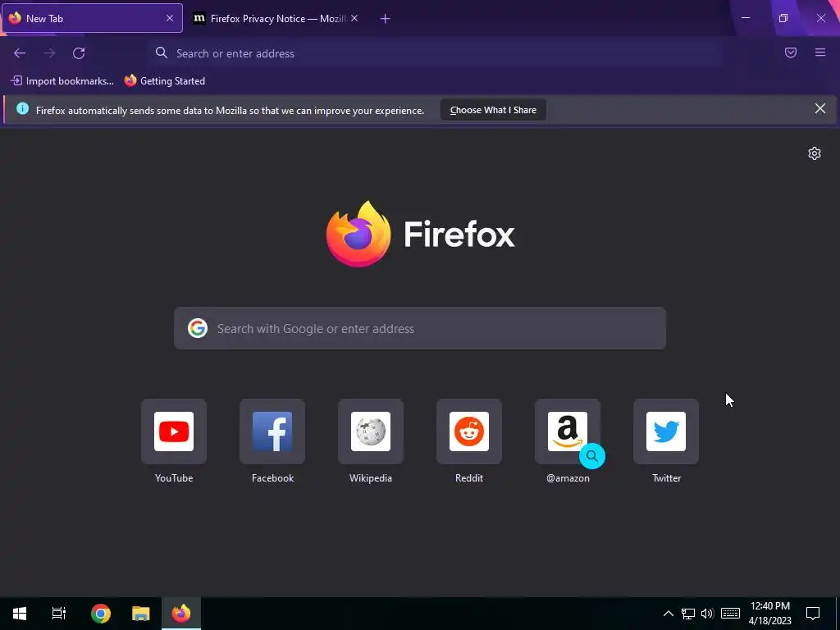Restore down the Firefox window
Viewport: 840px width, 630px height.
point(783,18)
